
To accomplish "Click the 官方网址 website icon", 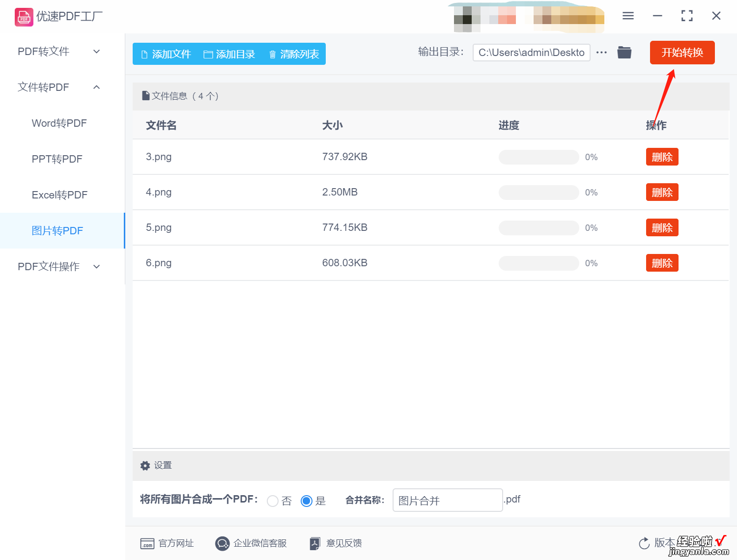I will (147, 543).
